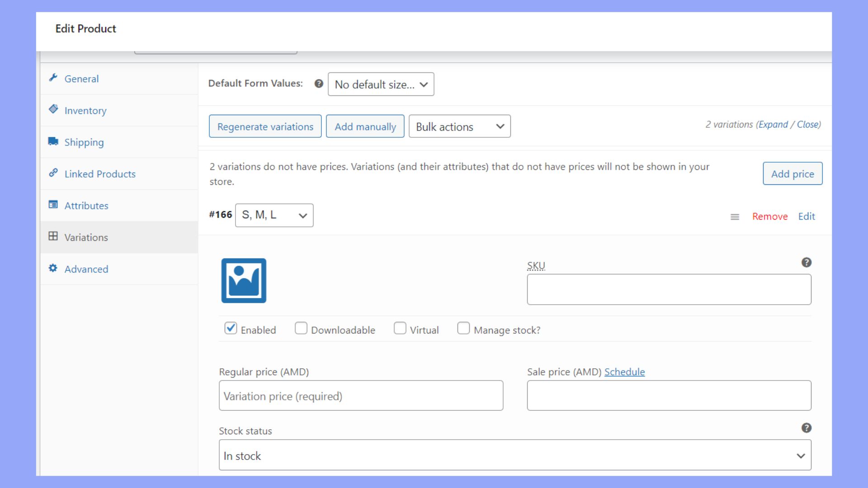The height and width of the screenshot is (488, 868).
Task: Click the Linked Products chain icon
Action: pyautogui.click(x=53, y=173)
